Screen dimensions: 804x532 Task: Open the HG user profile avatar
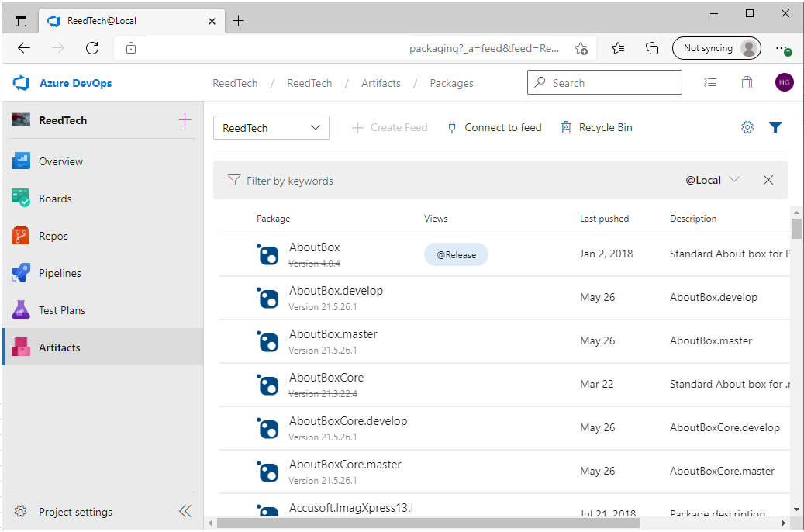[x=784, y=82]
